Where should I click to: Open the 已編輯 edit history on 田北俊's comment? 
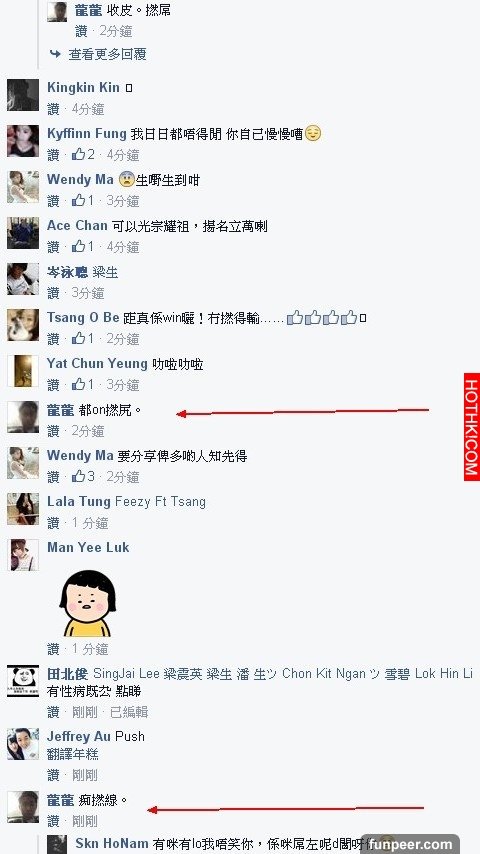(x=129, y=712)
